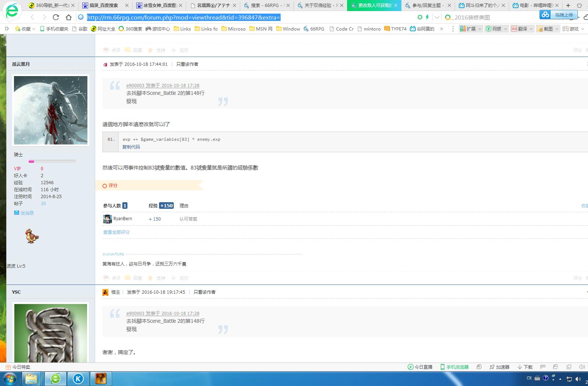Viewport: 588px width, 386px height.
Task: Click the back navigation arrow
Action: coord(32,17)
